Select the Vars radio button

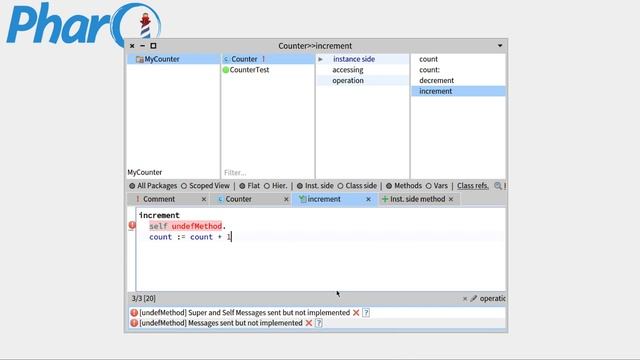click(x=428, y=186)
